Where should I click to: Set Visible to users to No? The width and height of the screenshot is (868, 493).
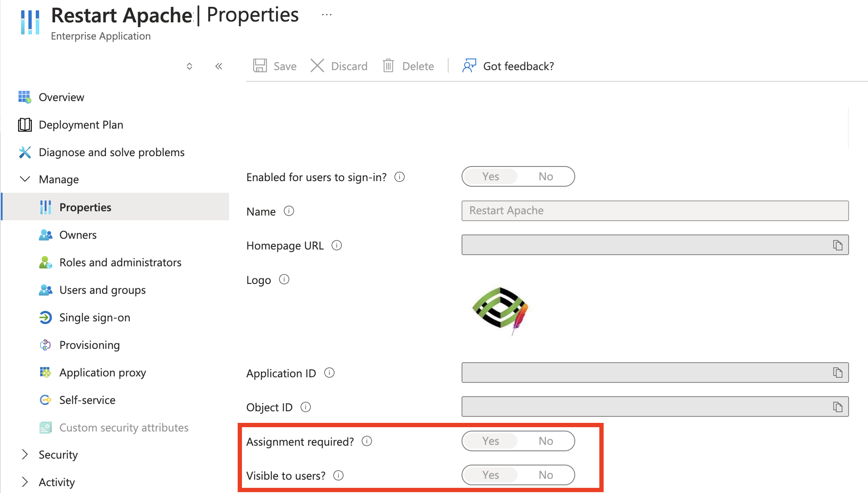pyautogui.click(x=546, y=475)
